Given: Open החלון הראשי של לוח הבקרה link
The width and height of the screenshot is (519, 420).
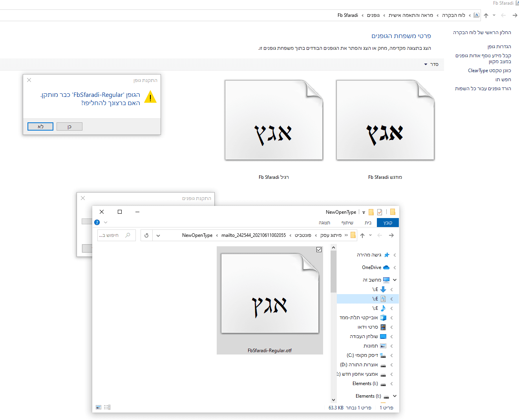Looking at the screenshot, I should click(482, 33).
